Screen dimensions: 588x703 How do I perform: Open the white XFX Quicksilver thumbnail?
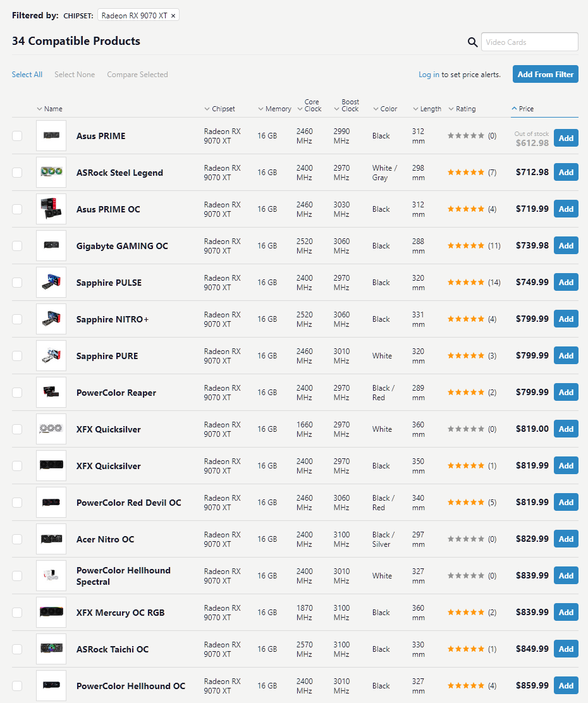[51, 429]
